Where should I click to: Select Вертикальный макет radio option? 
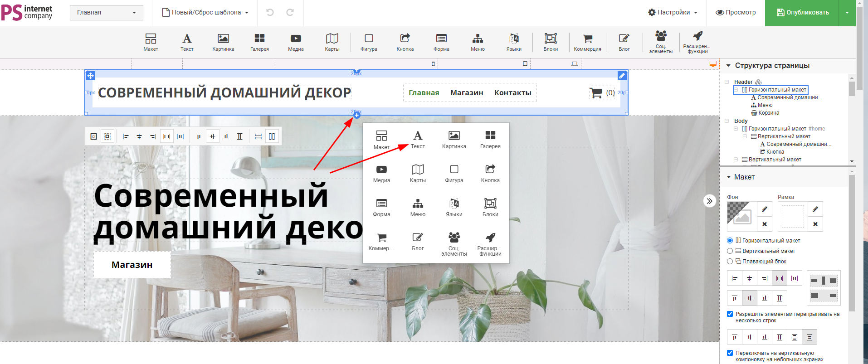click(730, 251)
